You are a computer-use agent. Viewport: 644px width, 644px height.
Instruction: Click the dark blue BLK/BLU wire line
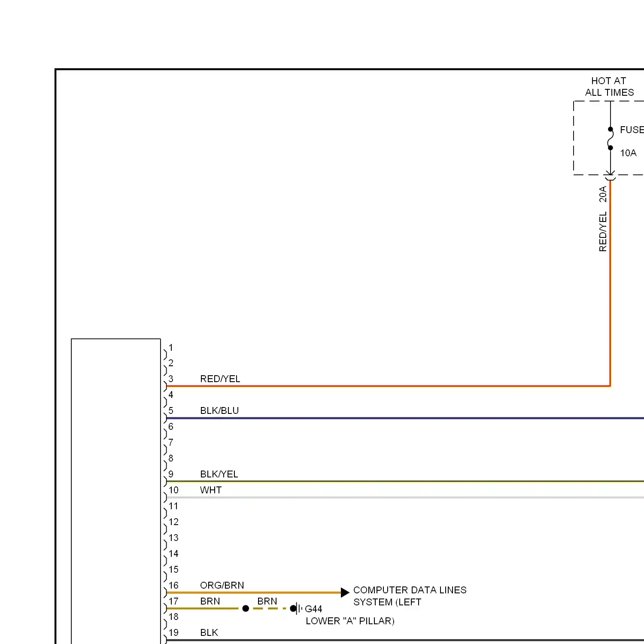(405, 418)
